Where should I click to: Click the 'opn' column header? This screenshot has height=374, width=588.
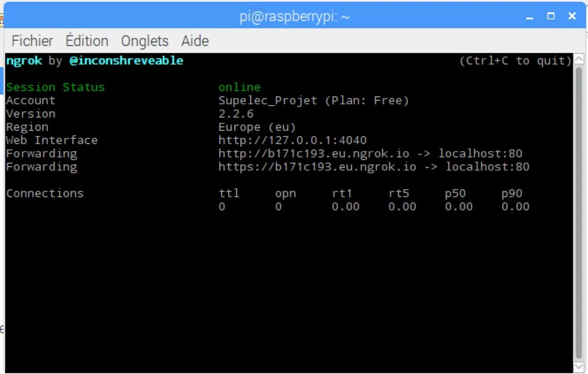pos(285,194)
